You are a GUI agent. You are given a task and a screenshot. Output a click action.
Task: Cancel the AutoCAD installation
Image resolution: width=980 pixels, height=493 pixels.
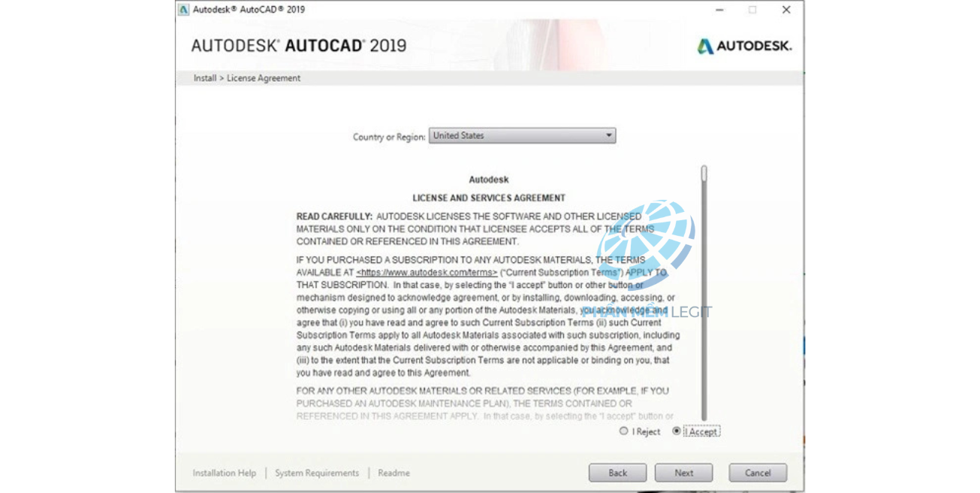[x=758, y=473]
